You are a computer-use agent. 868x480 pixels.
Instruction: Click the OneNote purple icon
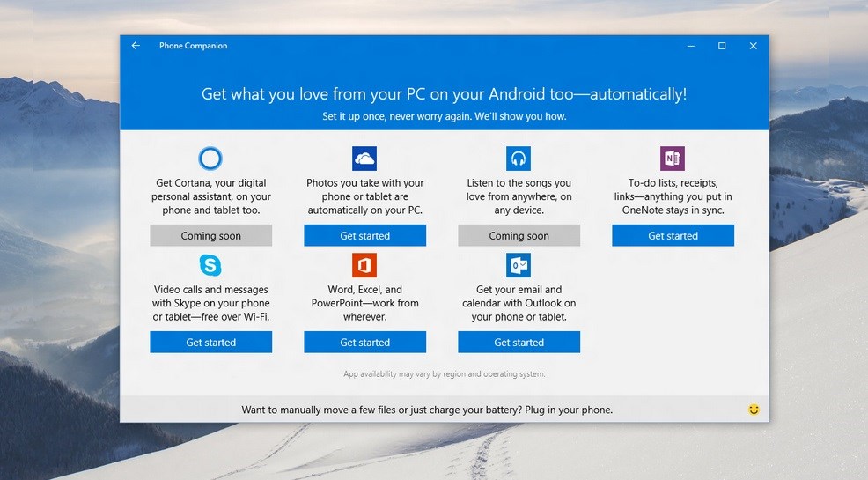(x=673, y=159)
